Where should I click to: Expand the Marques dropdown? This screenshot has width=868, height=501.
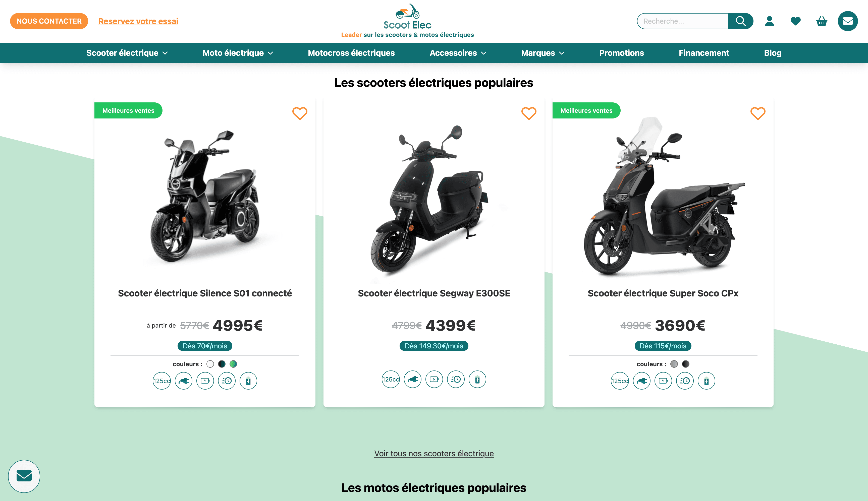coord(543,53)
